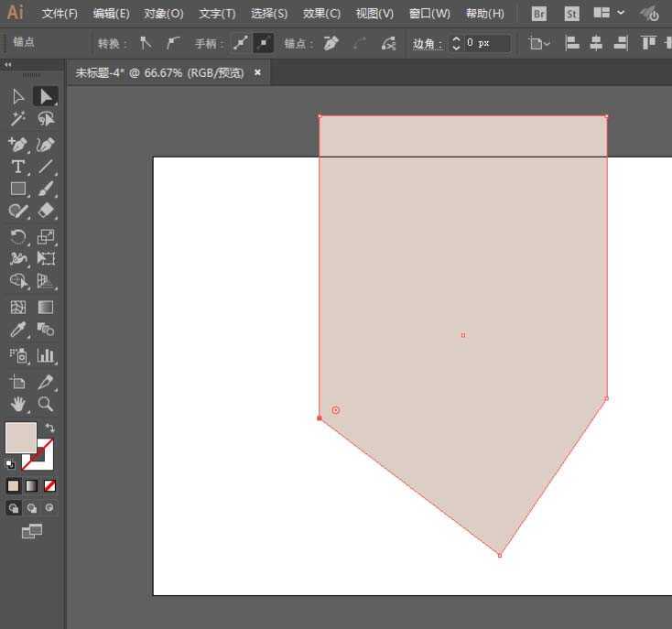Select the Zoom magnifier tool
The width and height of the screenshot is (672, 629).
[46, 404]
